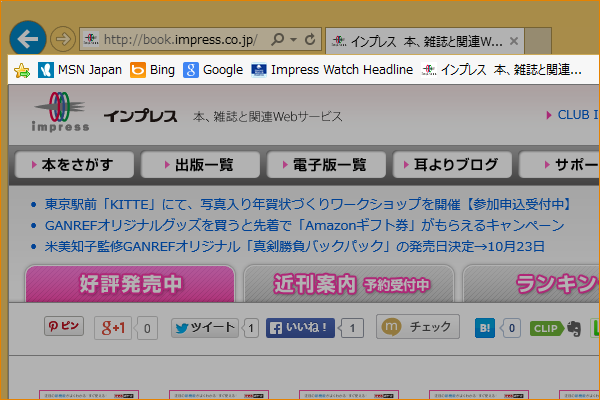
Task: Click the search magnifier in address bar
Action: 277,39
